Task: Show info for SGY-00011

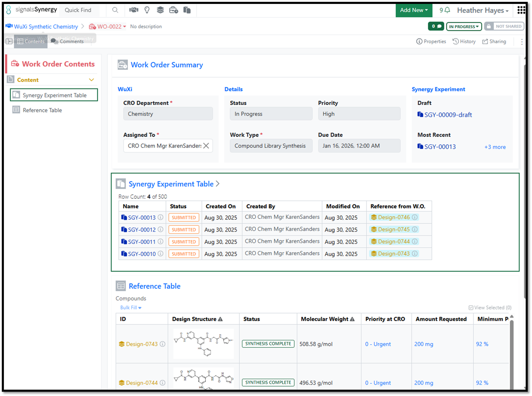Action: [160, 242]
